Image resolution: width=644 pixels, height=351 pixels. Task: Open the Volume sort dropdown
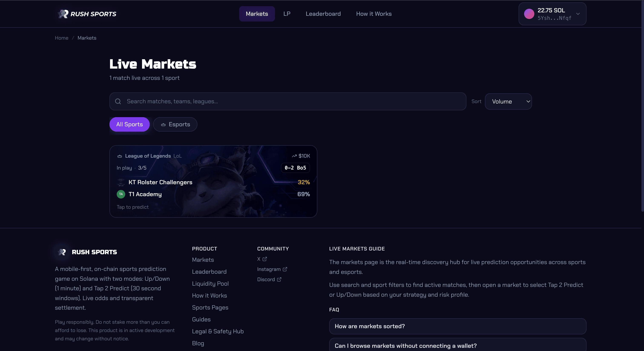508,101
